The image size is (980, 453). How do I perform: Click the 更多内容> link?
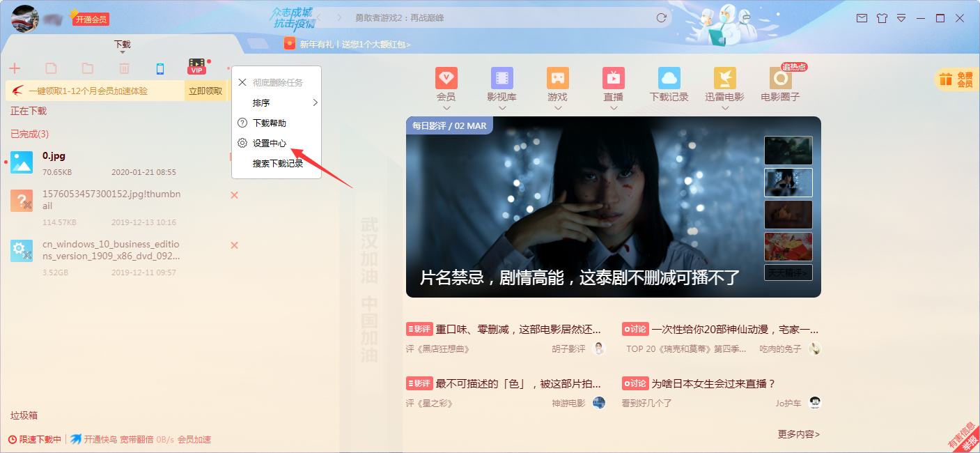799,434
